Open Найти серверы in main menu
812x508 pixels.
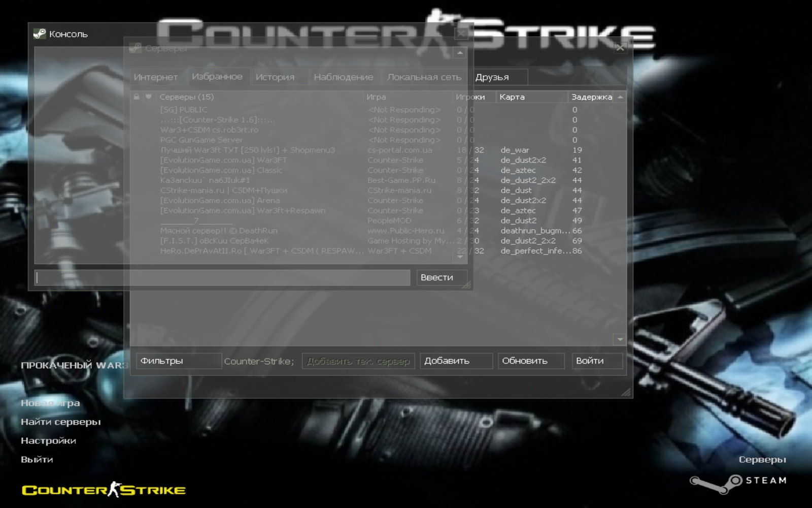(61, 422)
